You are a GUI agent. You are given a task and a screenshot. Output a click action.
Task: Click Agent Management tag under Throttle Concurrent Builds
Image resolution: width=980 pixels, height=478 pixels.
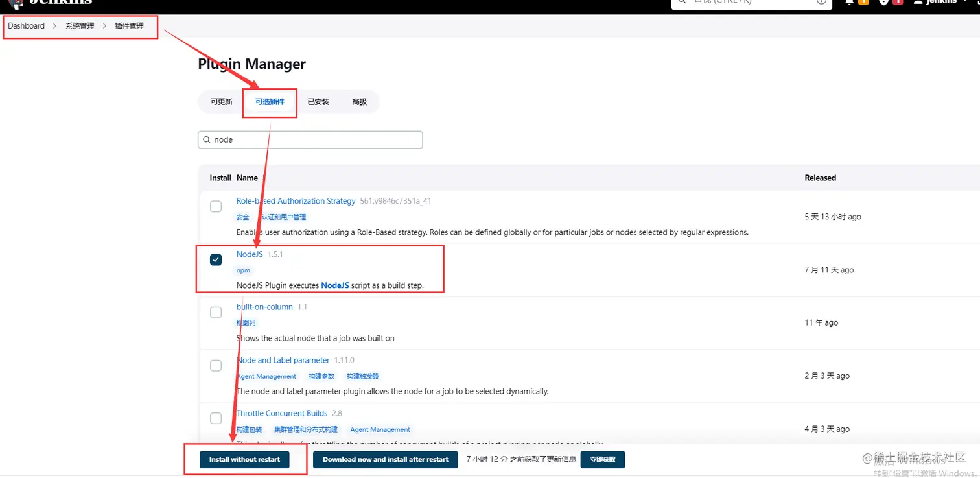click(x=380, y=429)
